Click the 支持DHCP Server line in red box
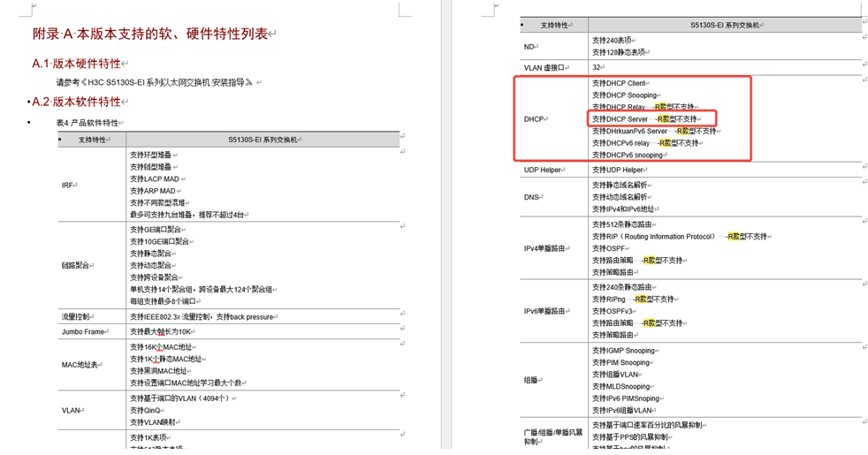The width and height of the screenshot is (868, 455). pyautogui.click(x=620, y=119)
